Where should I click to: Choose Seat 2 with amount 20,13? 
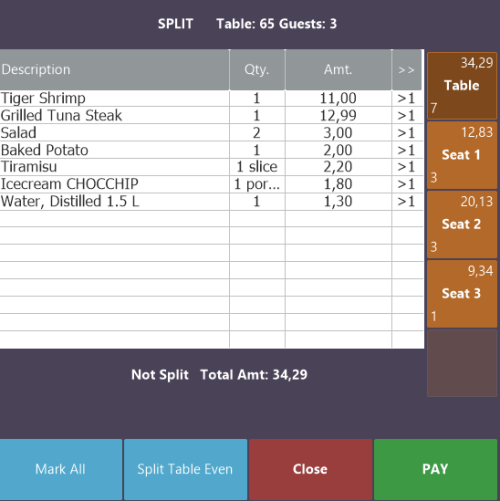[462, 224]
